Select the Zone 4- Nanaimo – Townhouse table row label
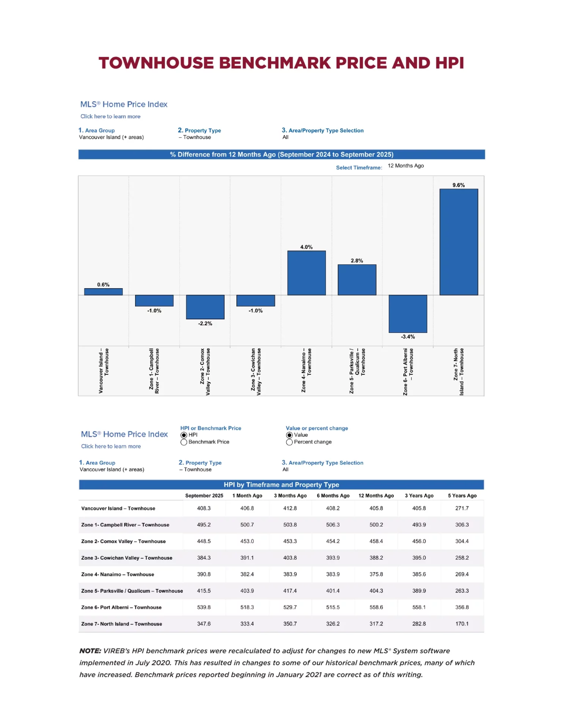This screenshot has width=563, height=728. [x=118, y=574]
